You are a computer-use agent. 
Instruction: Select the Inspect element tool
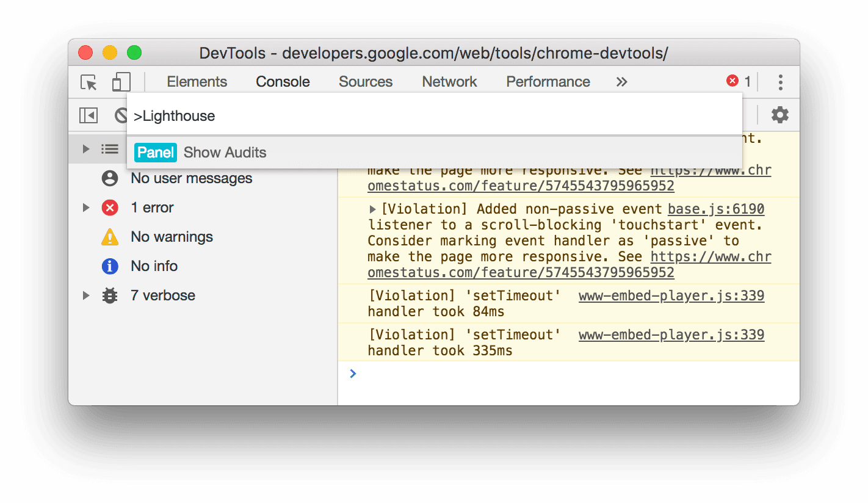tap(88, 81)
